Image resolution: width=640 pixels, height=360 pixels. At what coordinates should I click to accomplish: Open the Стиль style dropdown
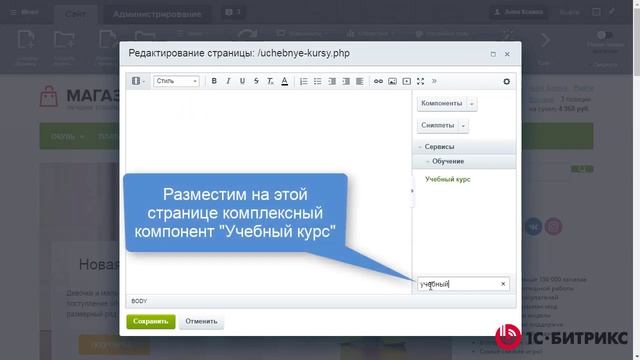[176, 81]
